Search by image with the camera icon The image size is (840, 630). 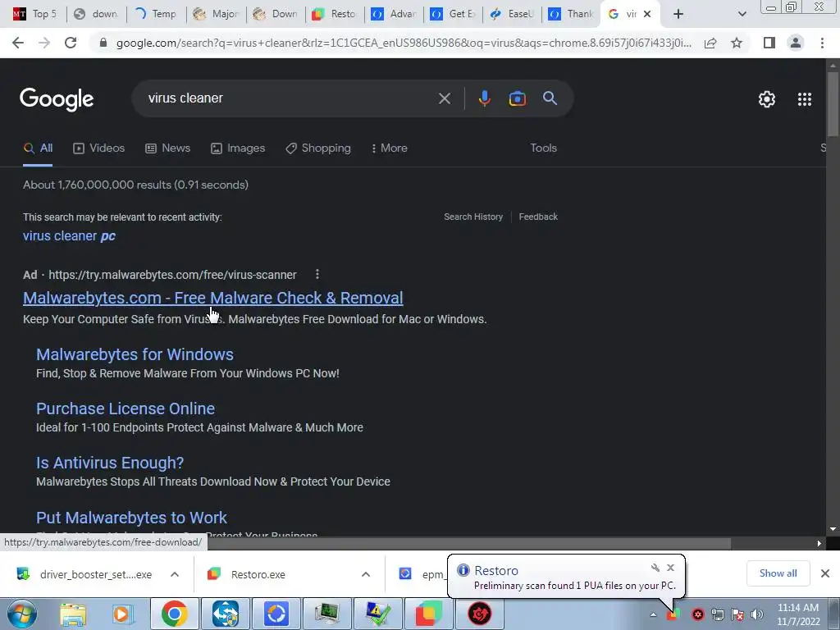pyautogui.click(x=517, y=98)
